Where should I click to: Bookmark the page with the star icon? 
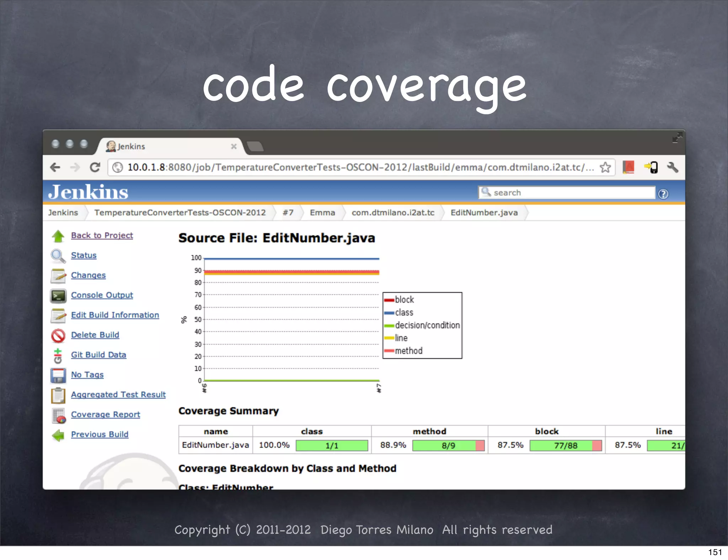tap(605, 167)
